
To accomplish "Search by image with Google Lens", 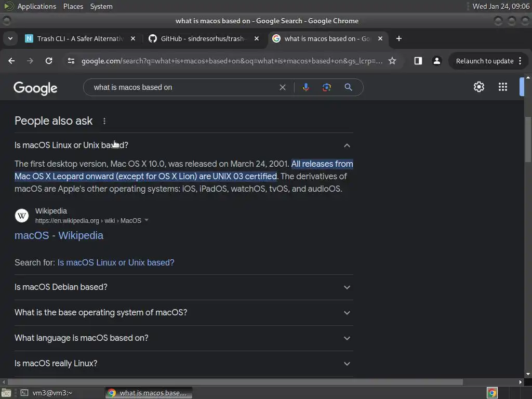I will [x=326, y=87].
